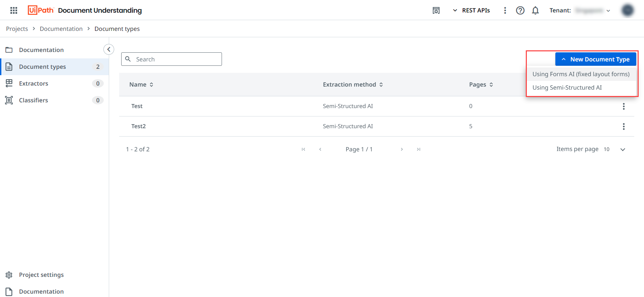This screenshot has height=297, width=644.
Task: Click the Project settings gear icon
Action: point(9,275)
